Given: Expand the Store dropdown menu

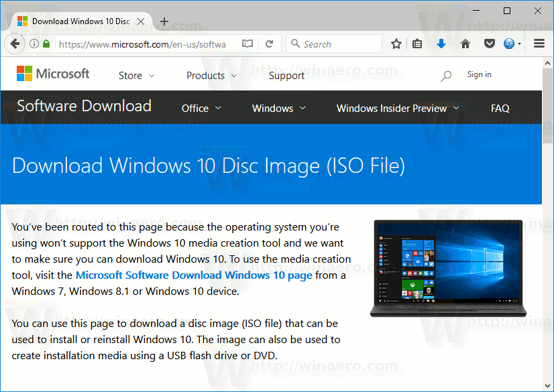Looking at the screenshot, I should [136, 76].
